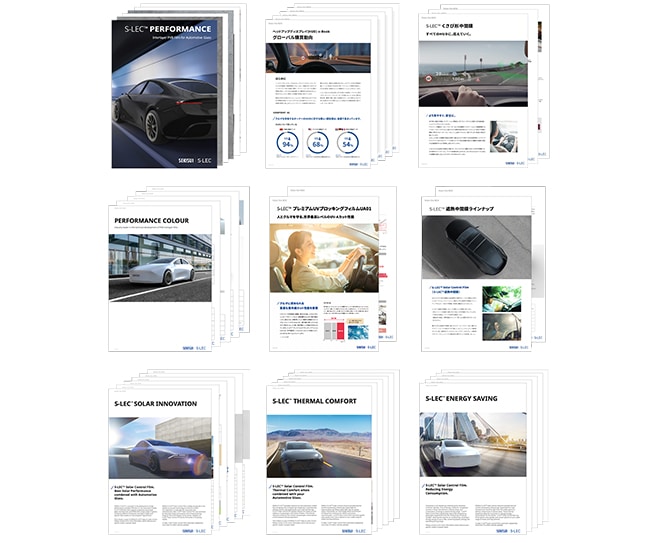Click the S-LEC ENERGY SAVING heading
The image size is (660, 543).
point(461,399)
